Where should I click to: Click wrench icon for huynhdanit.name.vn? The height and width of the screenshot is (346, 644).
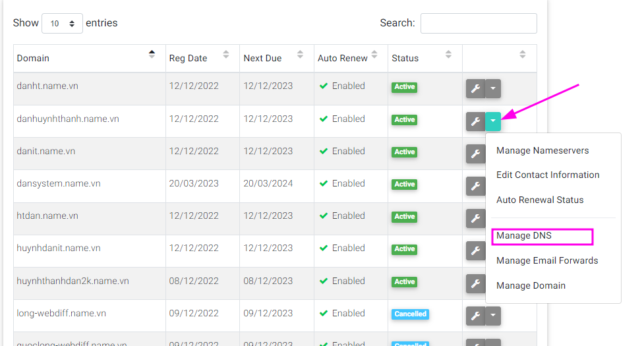(x=475, y=250)
